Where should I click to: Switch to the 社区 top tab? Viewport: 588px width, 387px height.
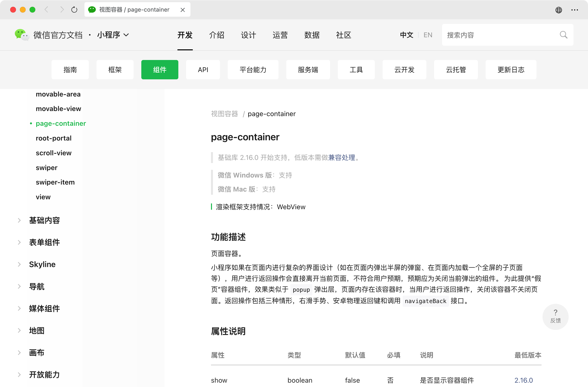click(x=343, y=35)
